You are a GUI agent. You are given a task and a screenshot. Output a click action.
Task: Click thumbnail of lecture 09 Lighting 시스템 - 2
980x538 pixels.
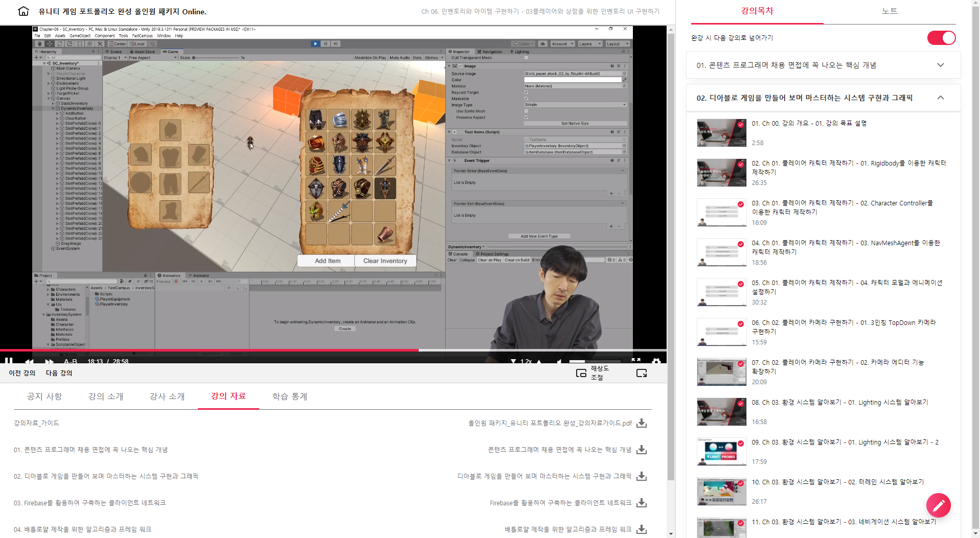point(721,452)
